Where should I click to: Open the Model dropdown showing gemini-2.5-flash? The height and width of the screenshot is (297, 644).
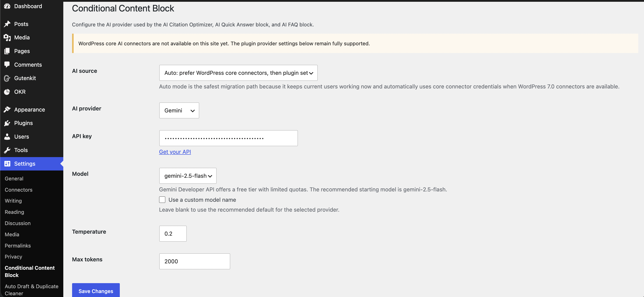pyautogui.click(x=188, y=176)
